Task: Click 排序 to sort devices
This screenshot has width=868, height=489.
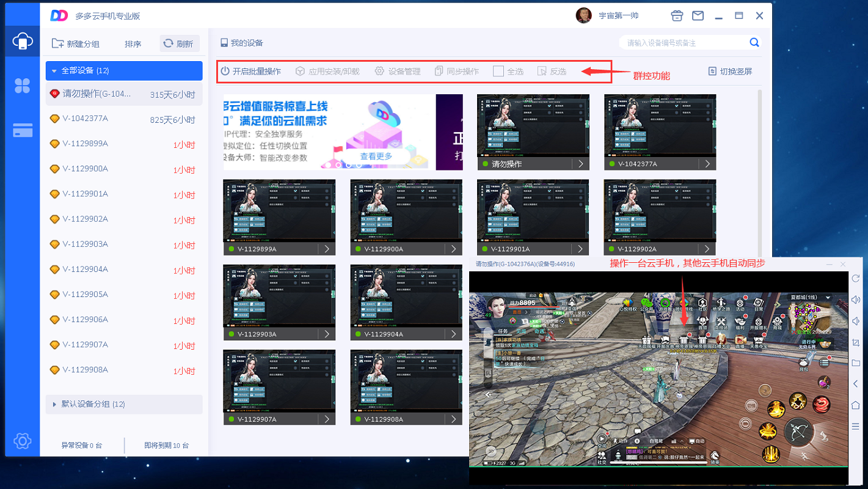Action: 133,44
